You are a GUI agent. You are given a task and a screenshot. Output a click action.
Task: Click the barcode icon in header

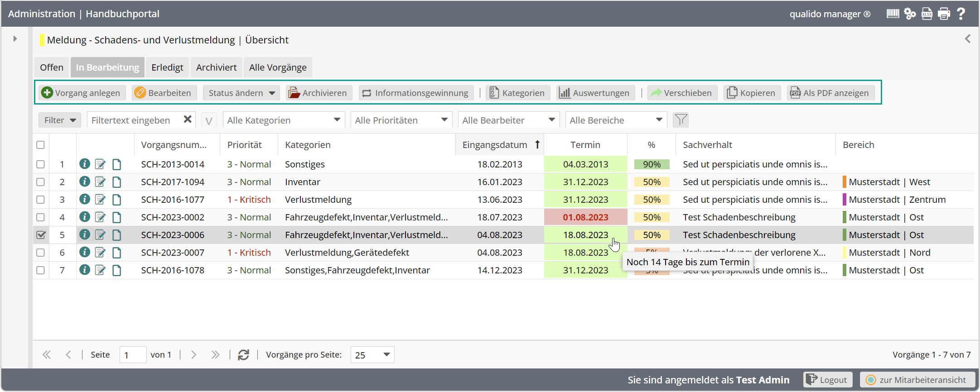pos(893,14)
